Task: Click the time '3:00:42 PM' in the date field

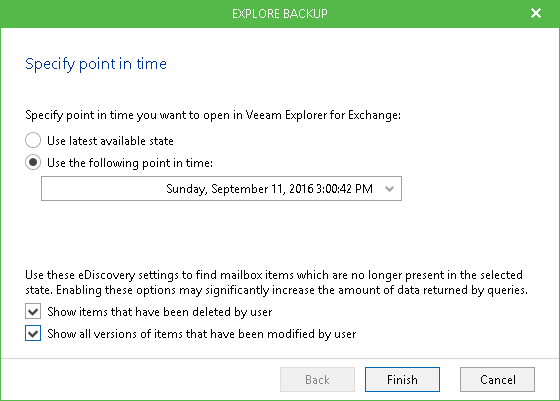Action: 344,189
